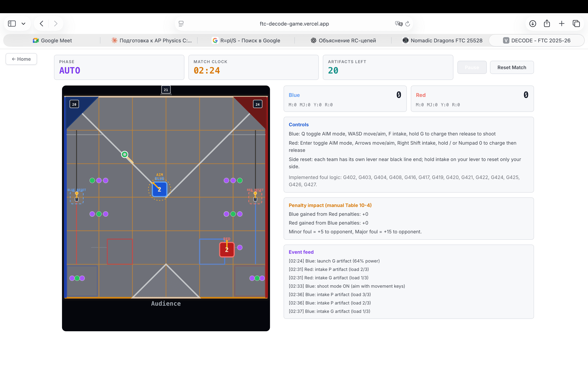
Task: Show tab overview icon
Action: point(576,24)
